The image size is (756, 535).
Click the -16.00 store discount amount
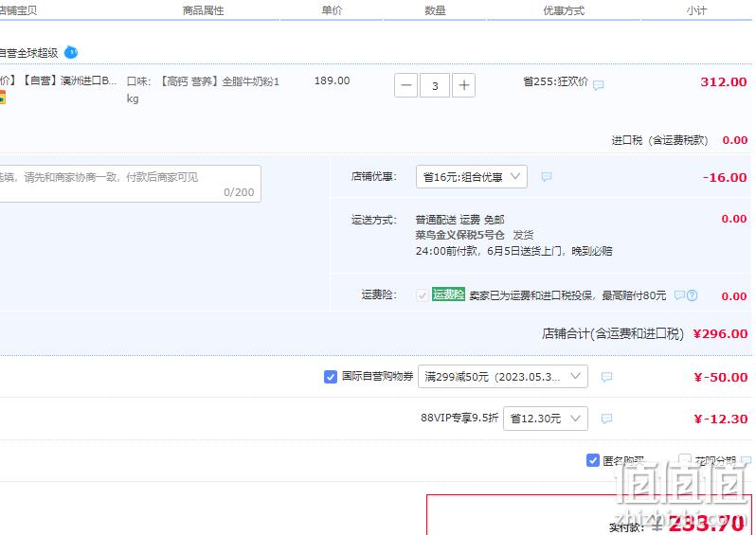pyautogui.click(x=725, y=177)
